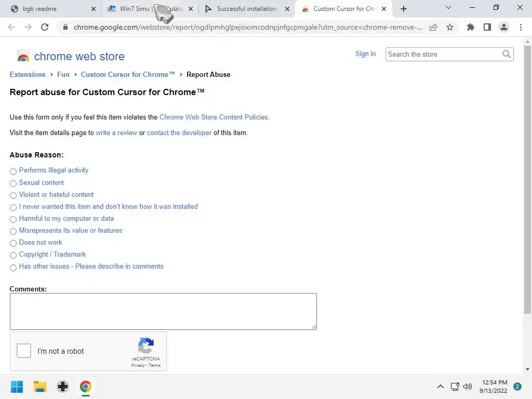Click inside the Comments text area
This screenshot has width=532, height=399.
(163, 312)
